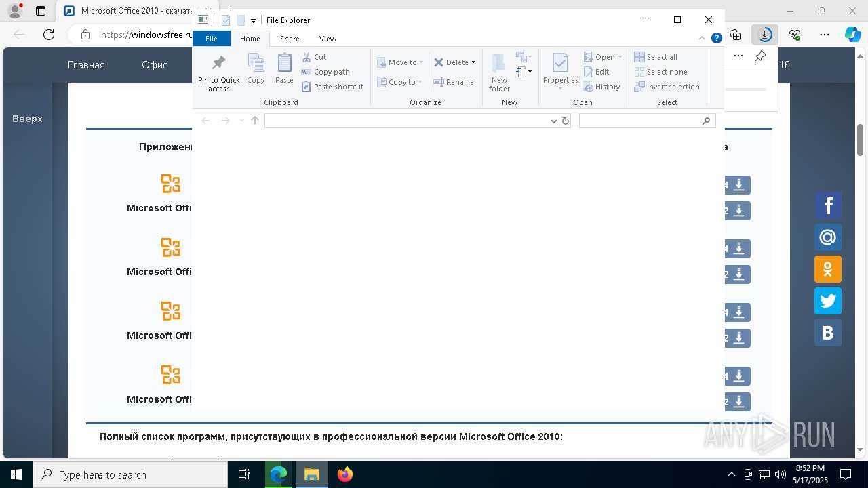This screenshot has width=868, height=488.
Task: Click the address bar refresh icon
Action: click(x=566, y=121)
